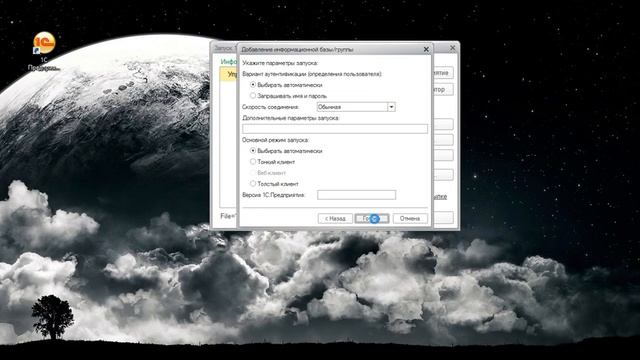Select automatic authentication option "Выбирать автоматически"
The width and height of the screenshot is (640, 360).
[286, 85]
